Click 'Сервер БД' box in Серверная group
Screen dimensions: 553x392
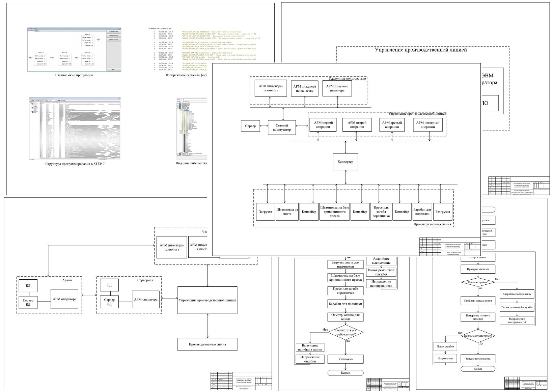[x=109, y=302]
